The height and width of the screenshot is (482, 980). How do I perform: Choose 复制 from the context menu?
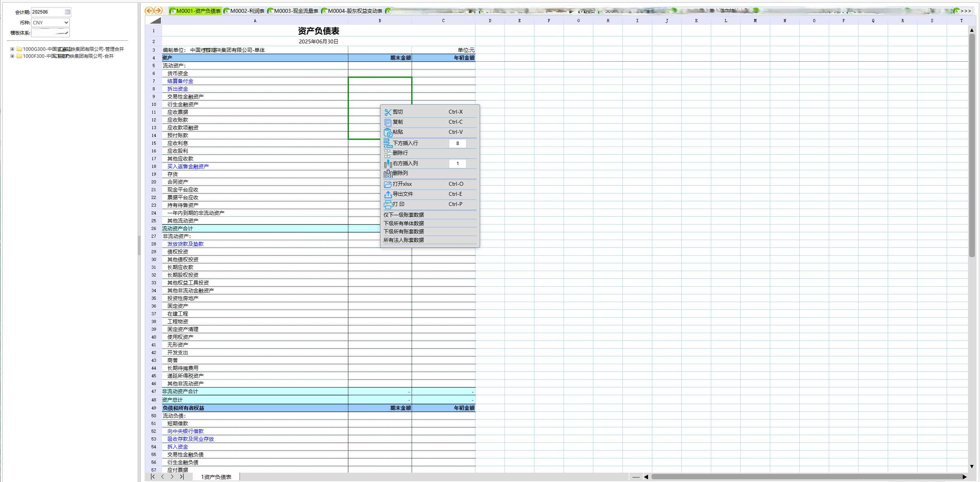click(x=398, y=122)
